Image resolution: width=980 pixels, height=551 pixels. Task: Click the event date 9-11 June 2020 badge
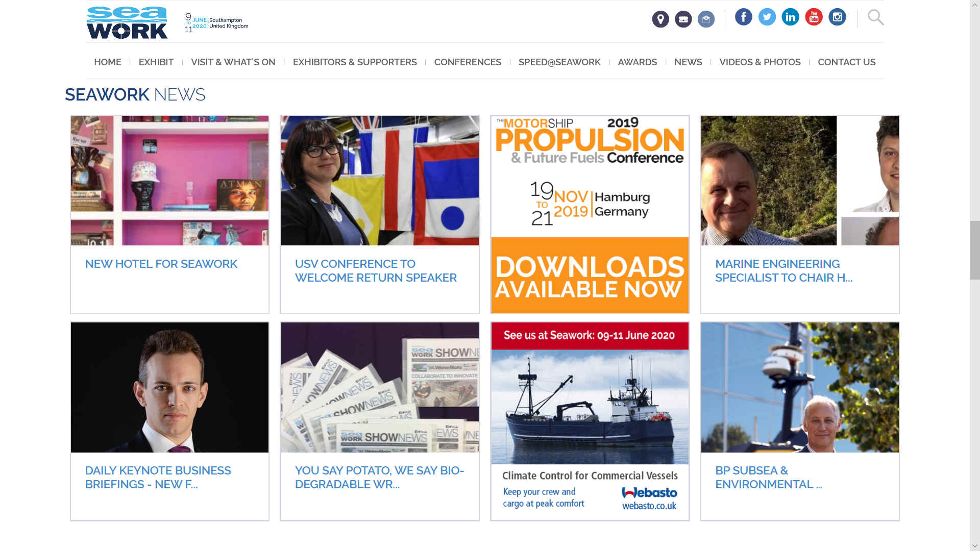216,23
